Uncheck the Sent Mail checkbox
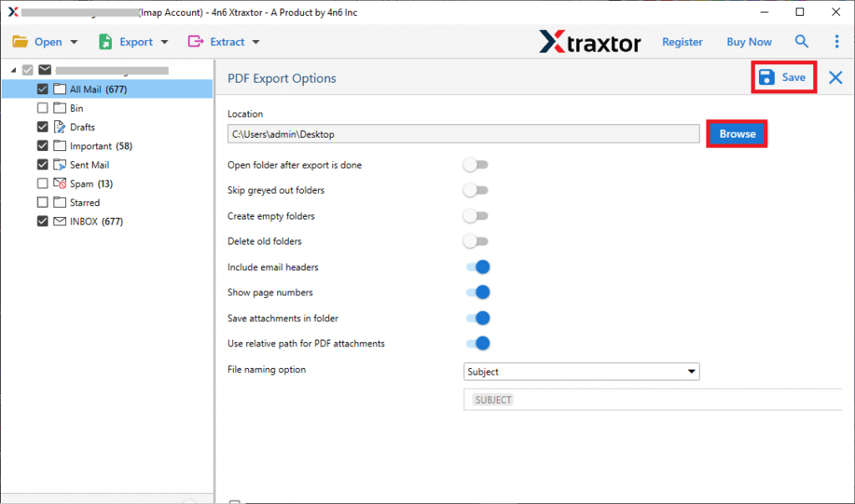The image size is (855, 504). click(x=43, y=164)
